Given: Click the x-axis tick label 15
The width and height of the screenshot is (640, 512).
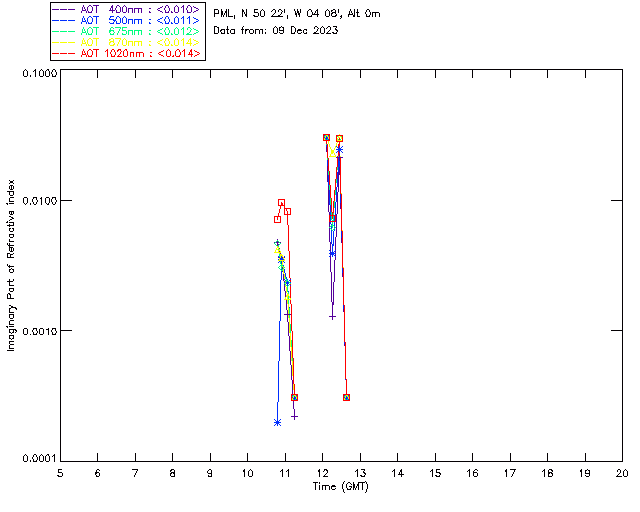Looking at the screenshot, I should (435, 473).
